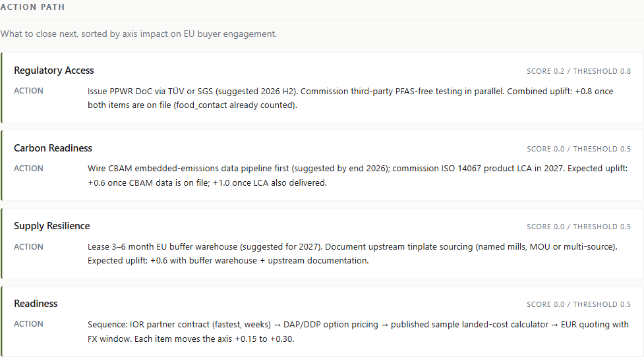The width and height of the screenshot is (644, 357).
Task: Select the EU buffer warehouse action text
Action: (353, 254)
